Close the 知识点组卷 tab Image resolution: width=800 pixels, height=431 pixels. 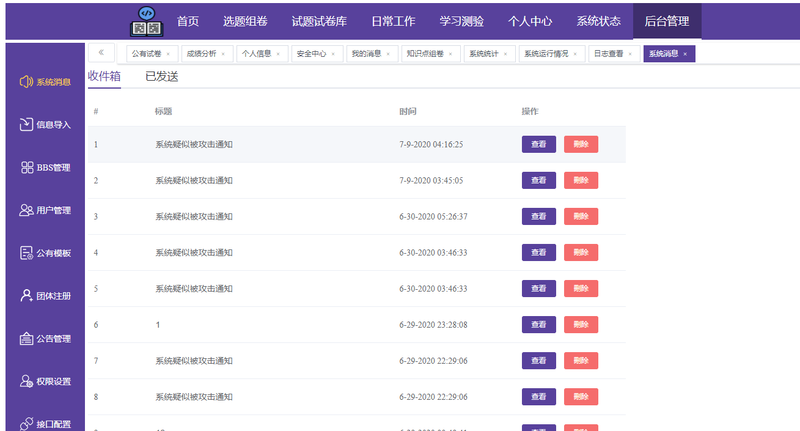click(x=451, y=54)
